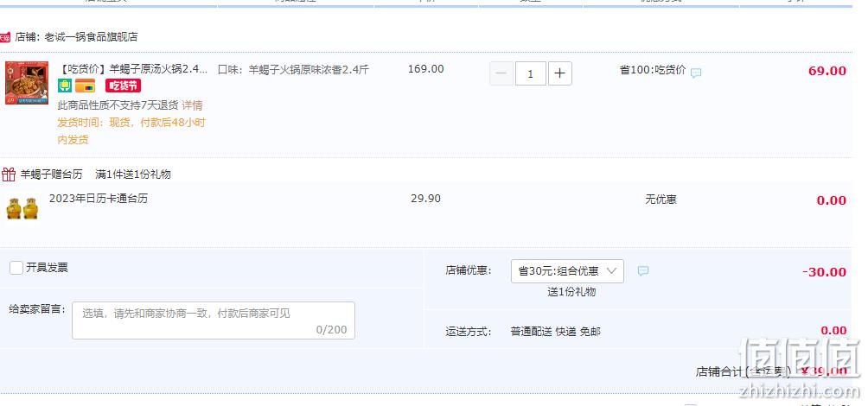Screen dimensions: 868x406
Task: Click the comment icon beside 省100:吃货价
Action: (x=696, y=73)
